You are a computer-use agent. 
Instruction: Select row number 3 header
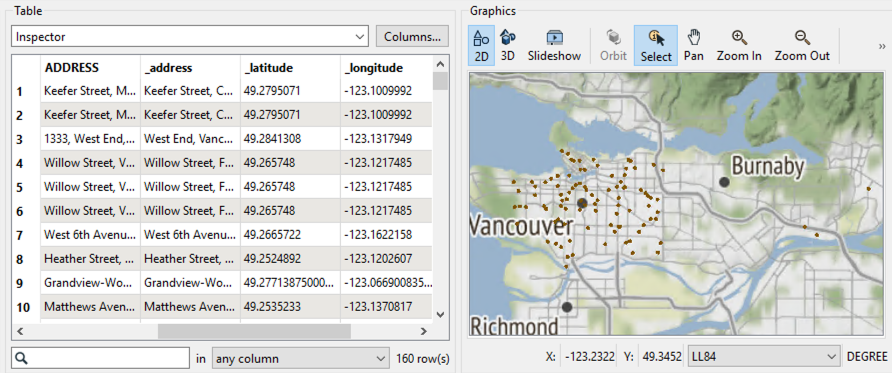[x=26, y=139]
